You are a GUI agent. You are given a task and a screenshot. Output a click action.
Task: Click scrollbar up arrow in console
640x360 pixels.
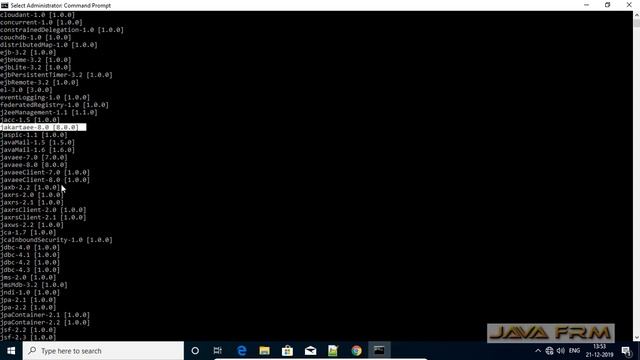tap(636, 15)
